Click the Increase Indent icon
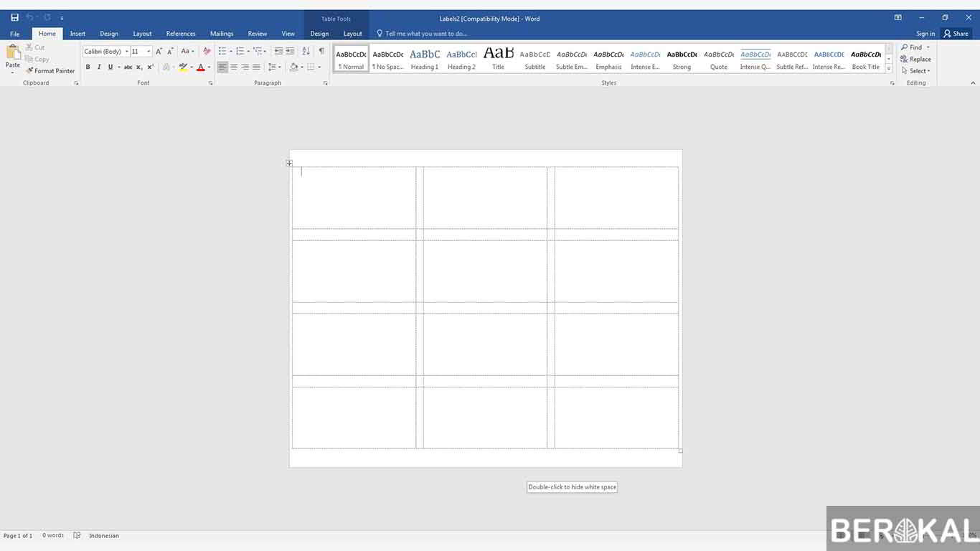Image resolution: width=980 pixels, height=551 pixels. (290, 52)
